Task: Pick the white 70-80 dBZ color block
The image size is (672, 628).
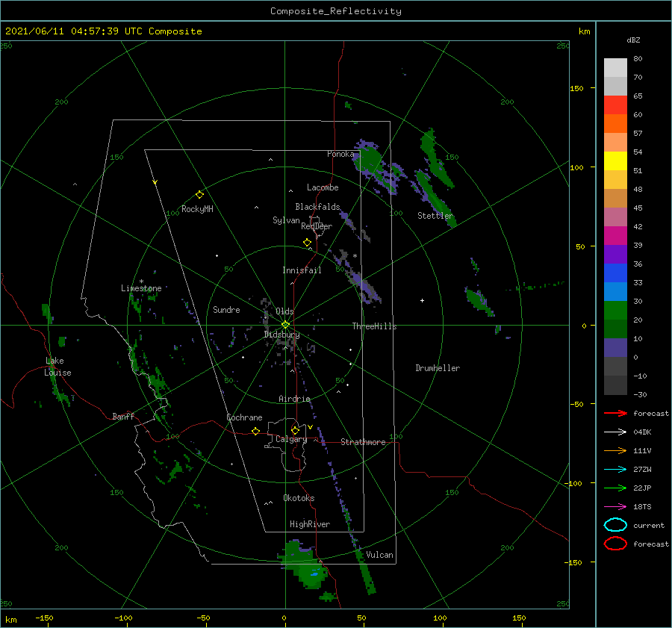Action: point(615,68)
